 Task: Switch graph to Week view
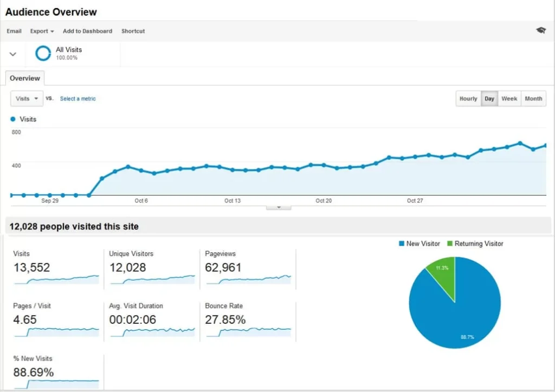point(509,99)
